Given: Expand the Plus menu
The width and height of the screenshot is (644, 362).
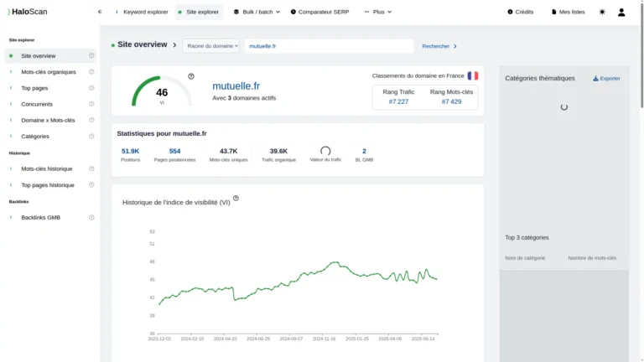Looking at the screenshot, I should 378,12.
